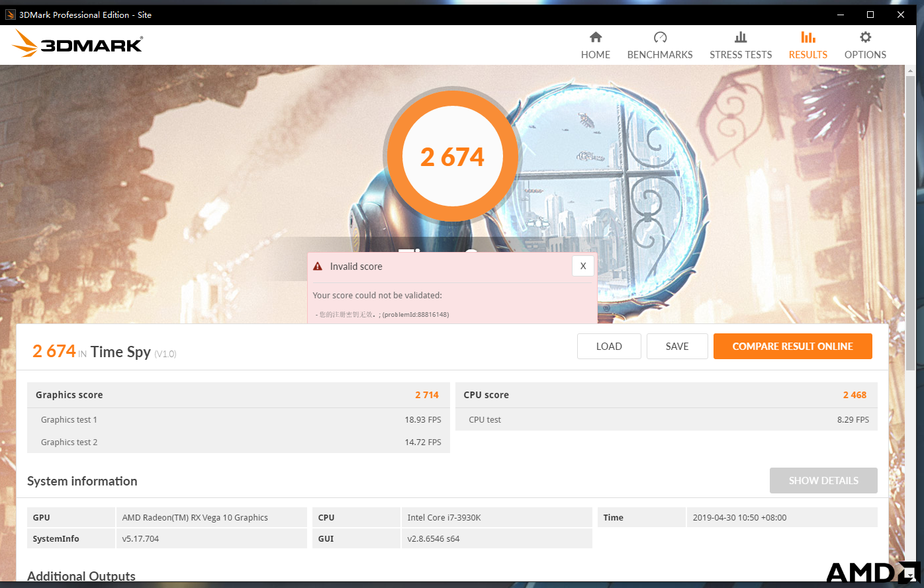The width and height of the screenshot is (924, 588).
Task: Click COMPARE RESULT ONLINE
Action: pyautogui.click(x=793, y=347)
